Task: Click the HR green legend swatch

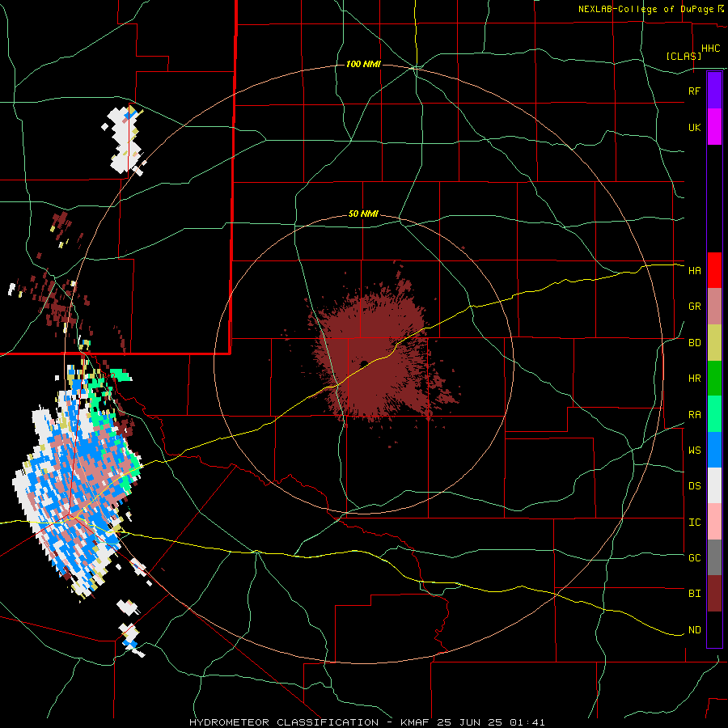Action: click(714, 379)
